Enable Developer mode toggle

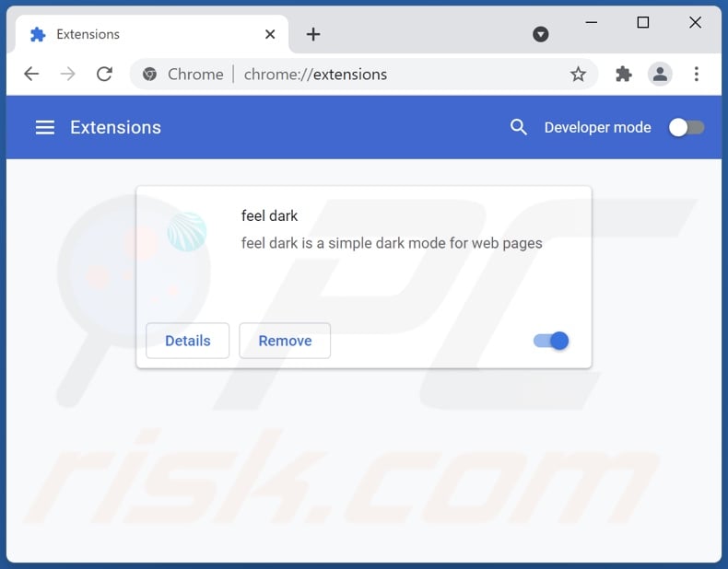pos(687,128)
